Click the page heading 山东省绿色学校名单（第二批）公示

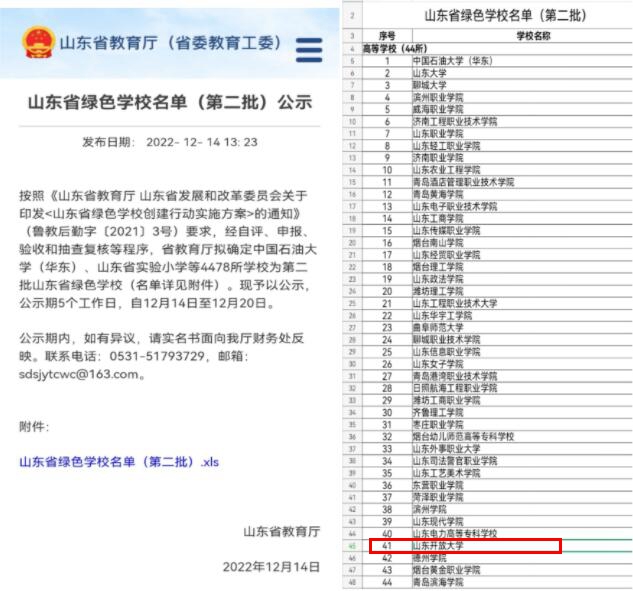tap(170, 102)
